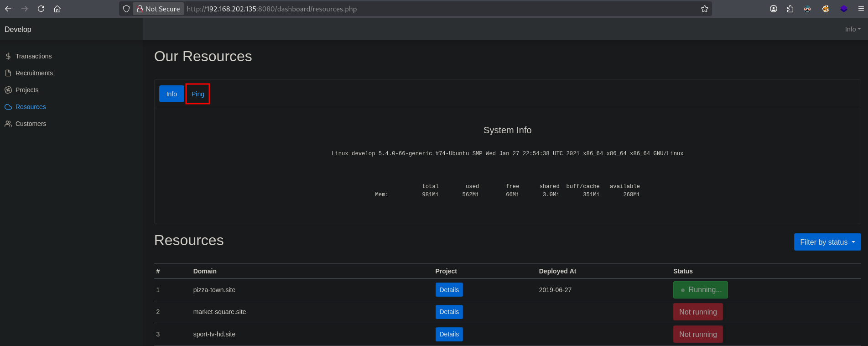Click the Recruitments file icon in sidebar

coord(8,73)
